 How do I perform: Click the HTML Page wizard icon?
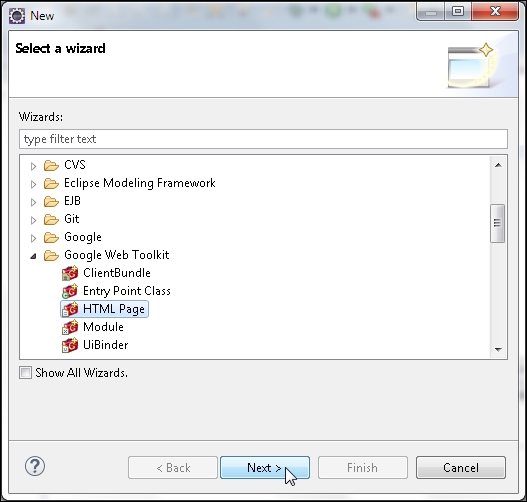(70, 309)
